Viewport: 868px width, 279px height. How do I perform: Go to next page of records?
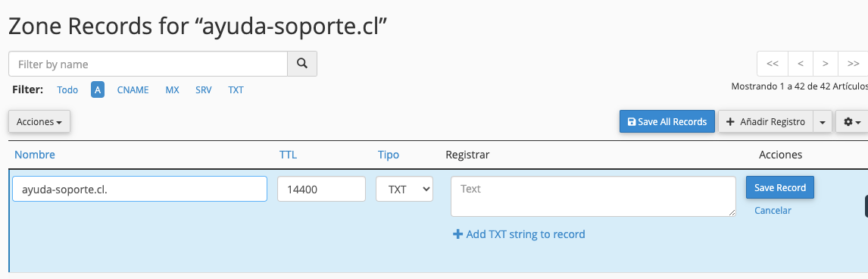pos(826,64)
